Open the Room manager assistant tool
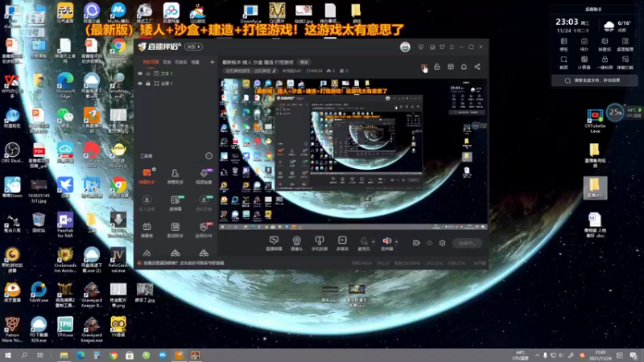This screenshot has width=644, height=362. tap(175, 175)
